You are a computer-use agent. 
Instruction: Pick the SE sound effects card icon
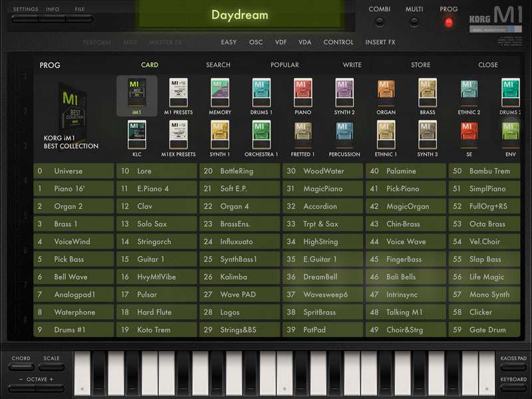[469, 135]
